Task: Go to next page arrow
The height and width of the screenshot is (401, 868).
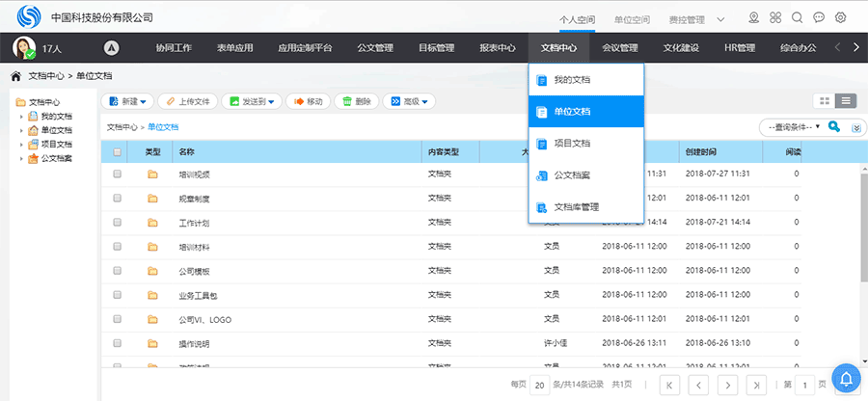Action: coord(730,384)
